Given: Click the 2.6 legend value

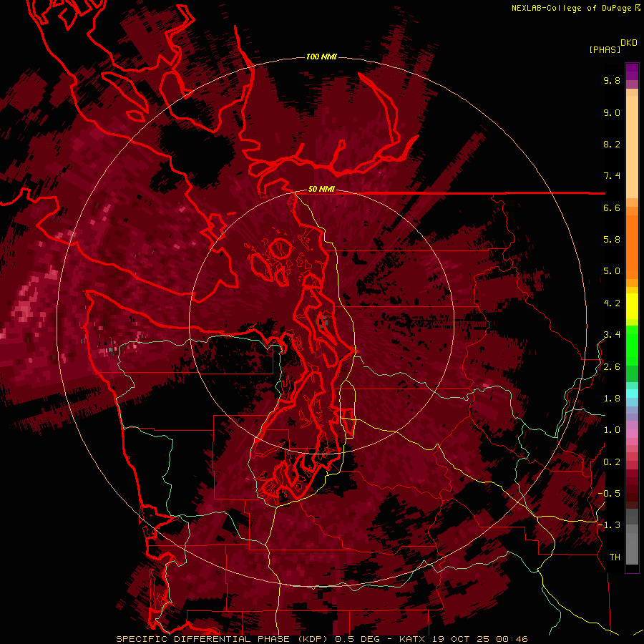Looking at the screenshot, I should pos(612,367).
